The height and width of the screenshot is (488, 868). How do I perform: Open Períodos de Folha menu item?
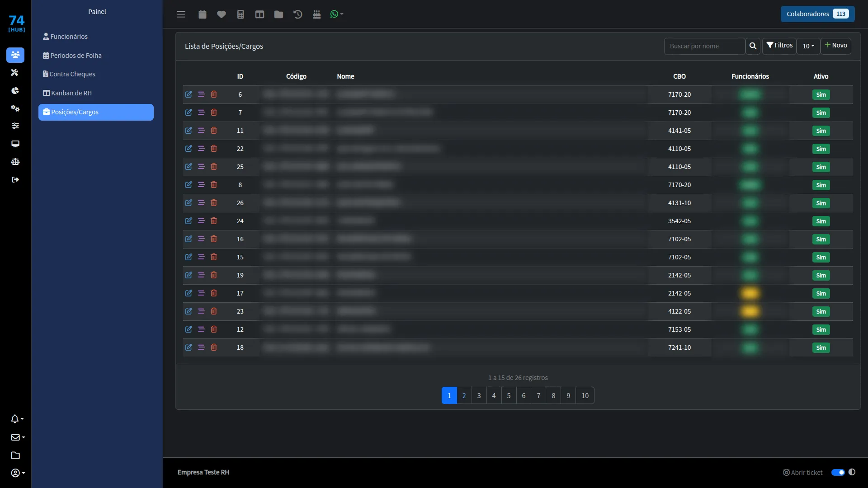pos(72,56)
